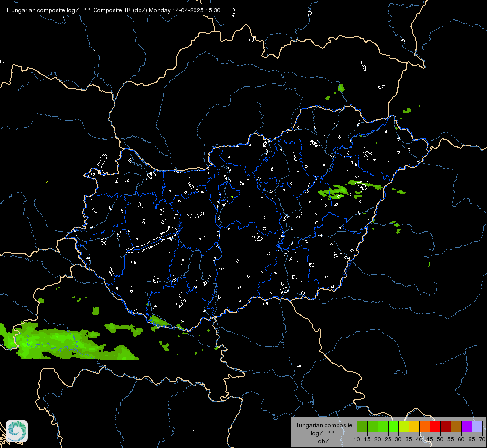Click the legend label 'logZ_PPI'
The height and width of the screenshot is (448, 487).
click(x=323, y=433)
